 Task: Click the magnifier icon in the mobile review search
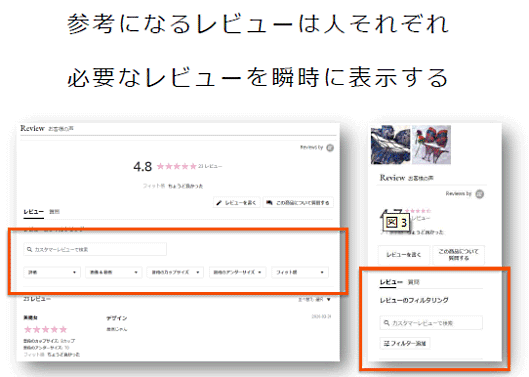[387, 323]
